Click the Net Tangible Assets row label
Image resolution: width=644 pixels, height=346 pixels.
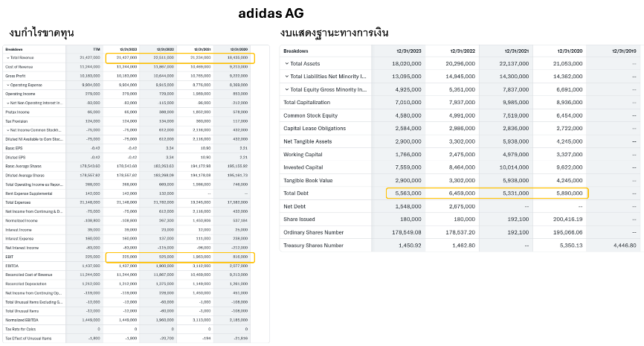(308, 141)
